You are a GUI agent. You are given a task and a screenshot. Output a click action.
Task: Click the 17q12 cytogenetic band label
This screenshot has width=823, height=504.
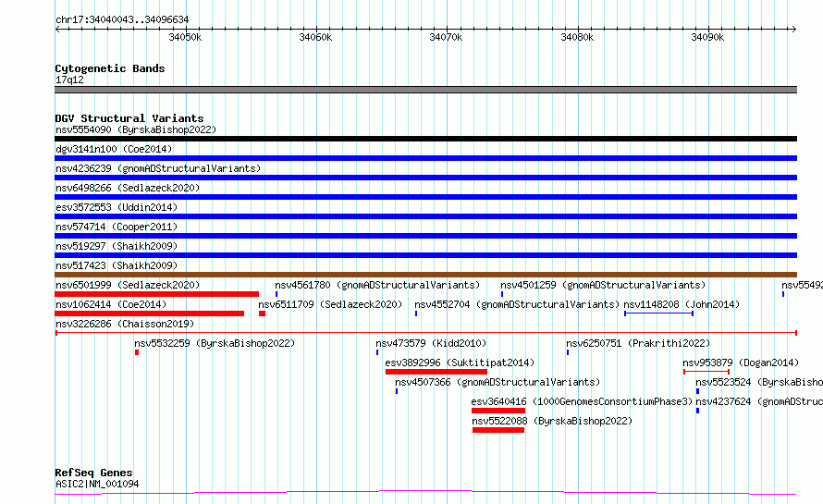[69, 80]
